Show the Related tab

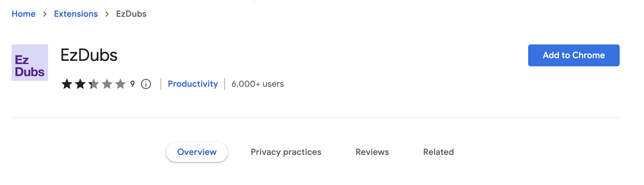(x=438, y=152)
